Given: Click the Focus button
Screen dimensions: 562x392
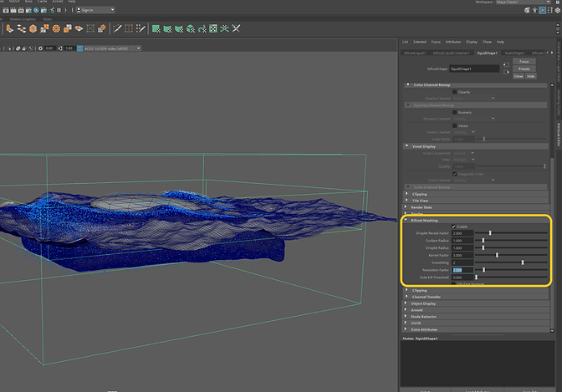Looking at the screenshot, I should pos(524,62).
